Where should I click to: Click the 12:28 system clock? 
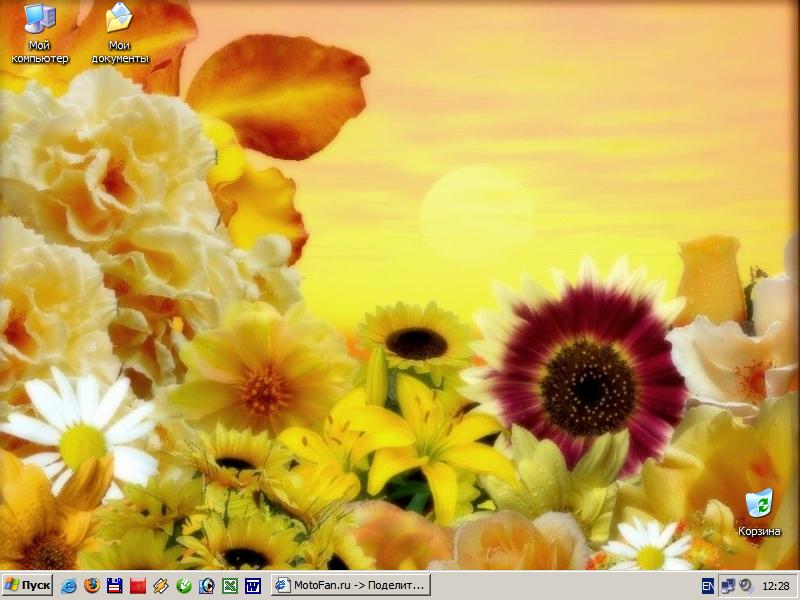pyautogui.click(x=776, y=586)
